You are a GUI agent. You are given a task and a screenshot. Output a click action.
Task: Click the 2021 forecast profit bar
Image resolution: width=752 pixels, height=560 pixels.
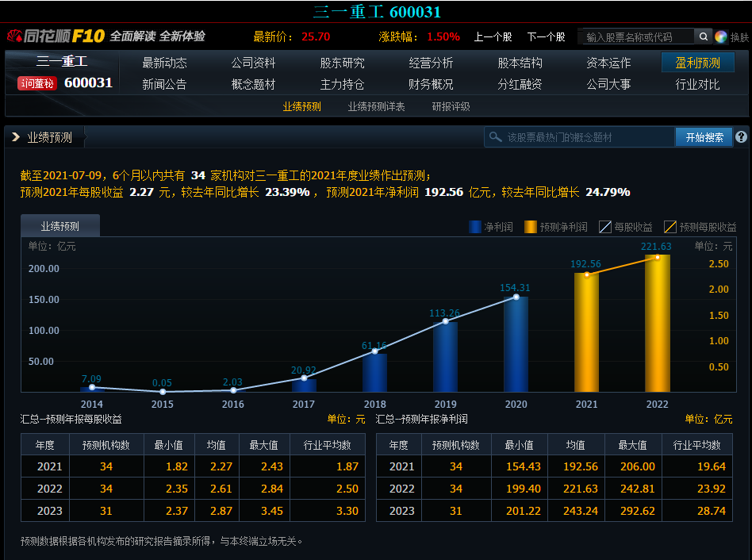point(586,332)
